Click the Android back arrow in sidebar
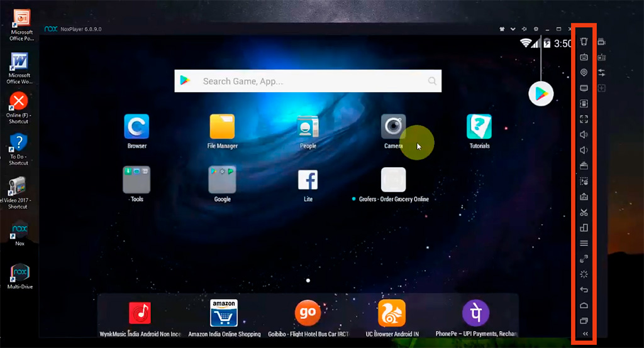Image resolution: width=644 pixels, height=348 pixels. click(584, 290)
